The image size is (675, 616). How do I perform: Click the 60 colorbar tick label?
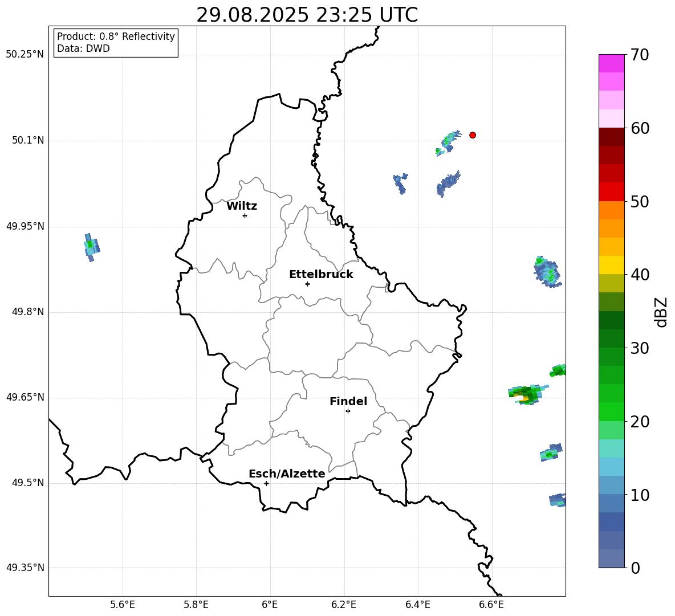(640, 128)
